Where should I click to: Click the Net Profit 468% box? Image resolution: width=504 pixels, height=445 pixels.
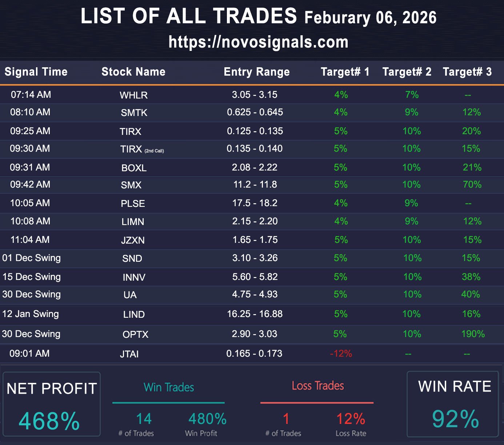coord(51,404)
